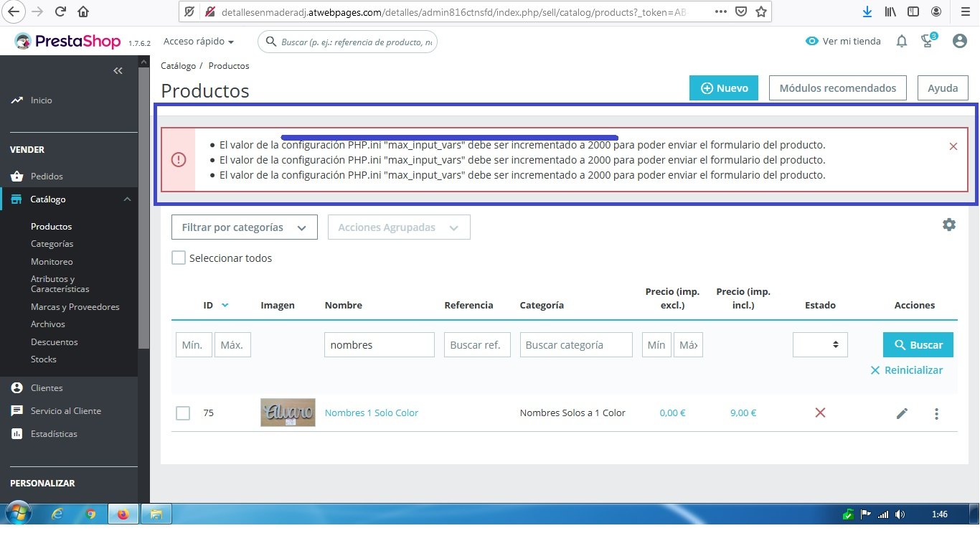Collapse the sidebar with double chevron
The height and width of the screenshot is (551, 980).
point(118,70)
